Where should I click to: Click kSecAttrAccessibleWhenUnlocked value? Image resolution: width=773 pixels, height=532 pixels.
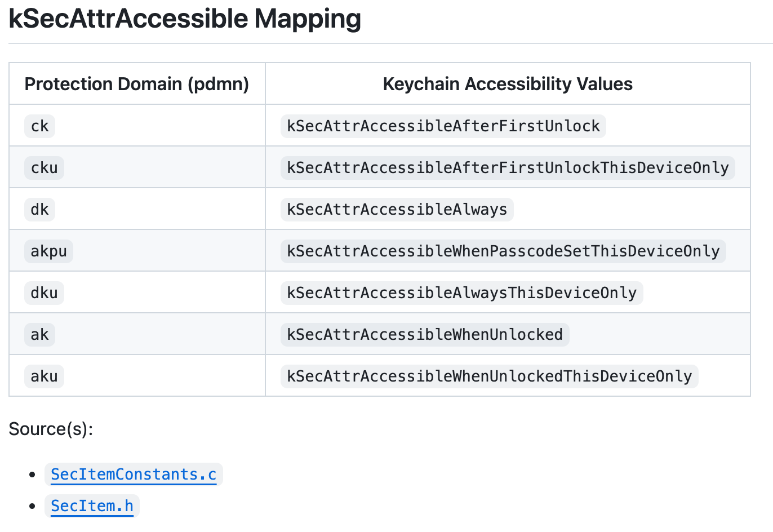coord(425,334)
